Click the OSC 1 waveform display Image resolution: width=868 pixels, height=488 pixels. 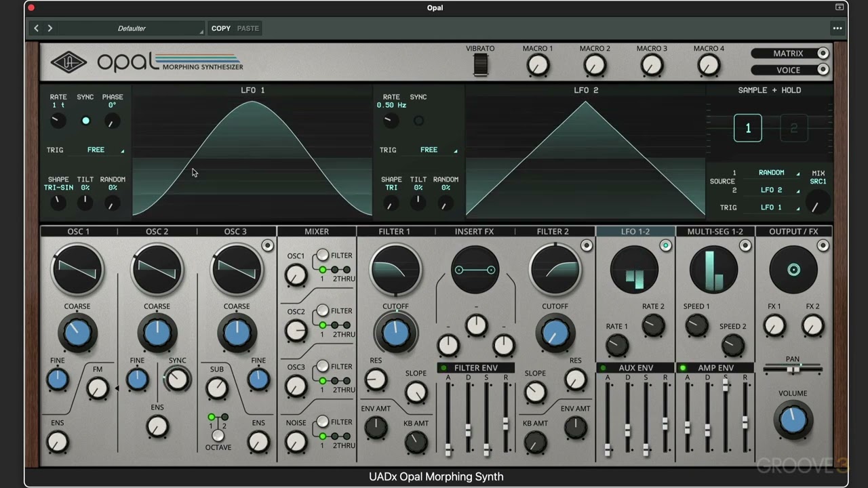click(x=78, y=269)
